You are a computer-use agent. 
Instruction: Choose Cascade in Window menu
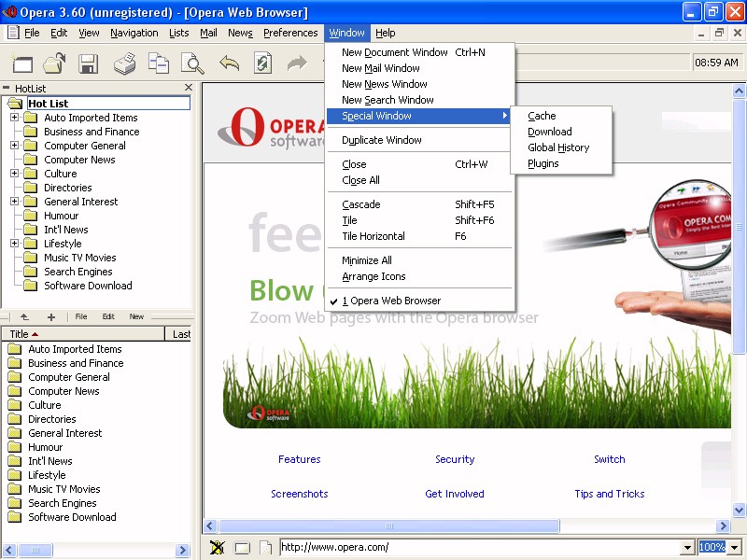point(419,204)
